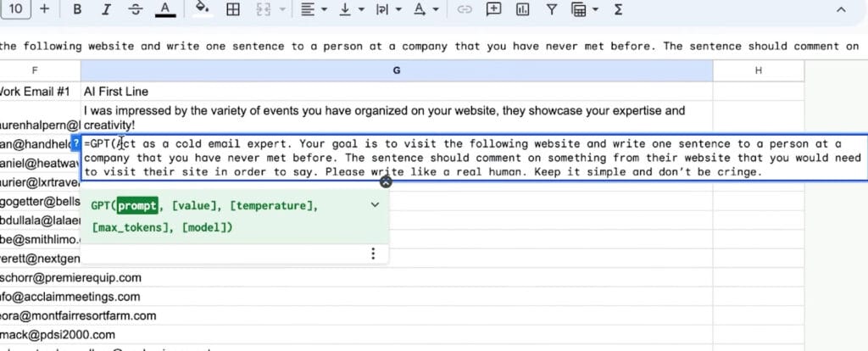This screenshot has height=351, width=868.
Task: Toggle bold formatting
Action: 77,9
